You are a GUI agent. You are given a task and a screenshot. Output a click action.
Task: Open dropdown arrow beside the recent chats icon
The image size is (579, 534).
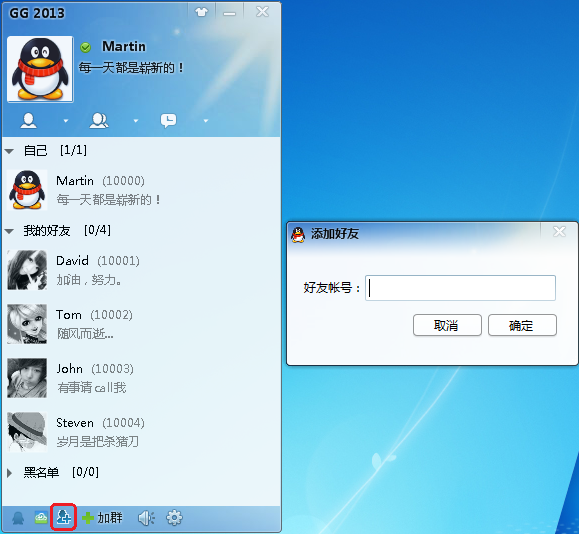(x=206, y=121)
